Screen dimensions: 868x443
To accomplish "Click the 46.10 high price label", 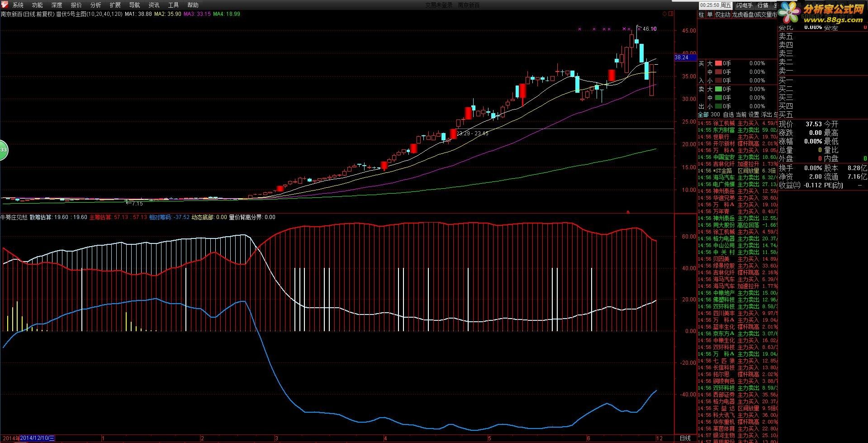I will [x=650, y=29].
